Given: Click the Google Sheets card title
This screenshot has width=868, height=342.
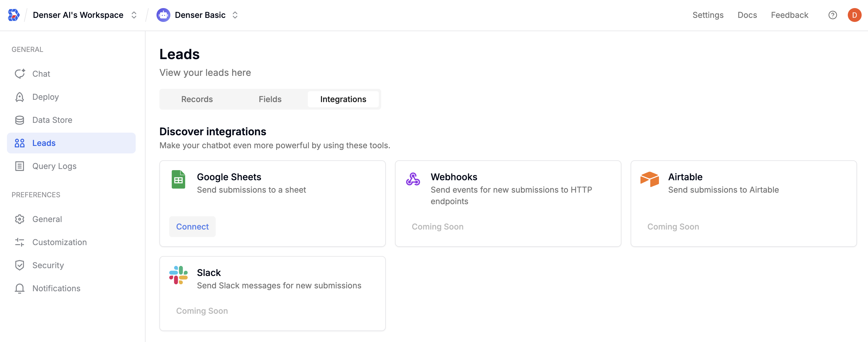Looking at the screenshot, I should [x=229, y=177].
